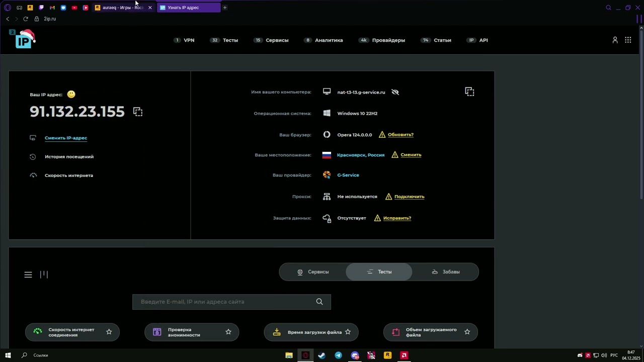Star the internet speed test card
Screen dimensions: 644x362
pos(109,332)
